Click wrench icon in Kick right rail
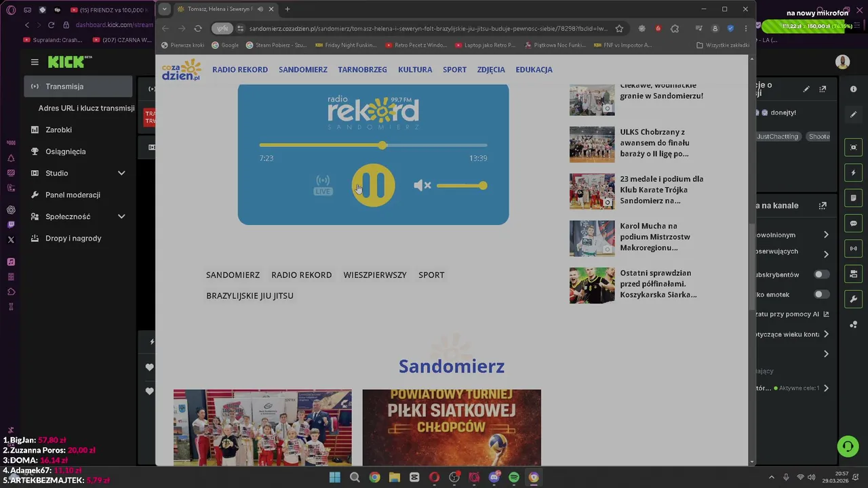This screenshot has height=488, width=868. click(x=854, y=299)
